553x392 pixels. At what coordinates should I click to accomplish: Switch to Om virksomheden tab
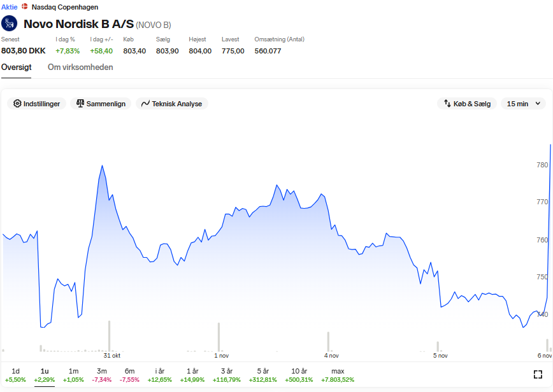click(x=80, y=67)
